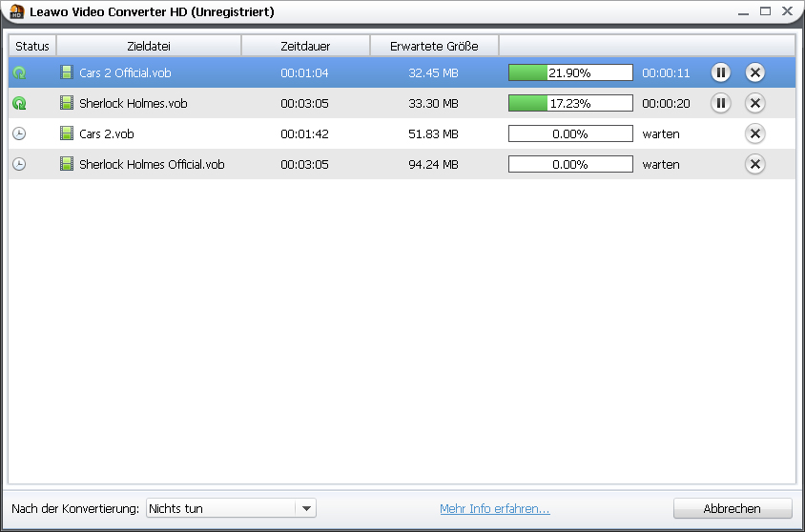Screen dimensions: 805x532
Task: Select the 'Cars 2.vob' file name
Action: 107,133
